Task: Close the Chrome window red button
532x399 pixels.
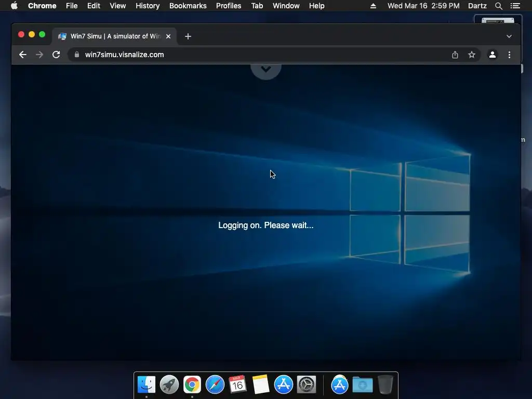Action: click(21, 34)
